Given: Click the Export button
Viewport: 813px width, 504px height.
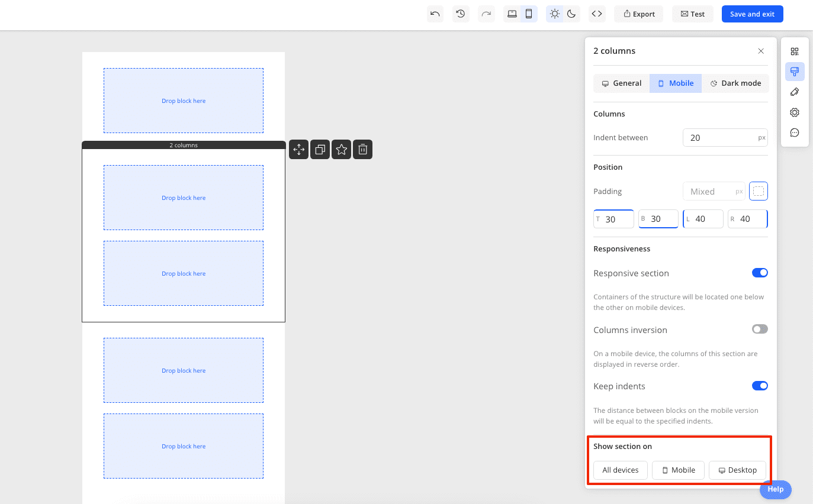Looking at the screenshot, I should pyautogui.click(x=639, y=14).
